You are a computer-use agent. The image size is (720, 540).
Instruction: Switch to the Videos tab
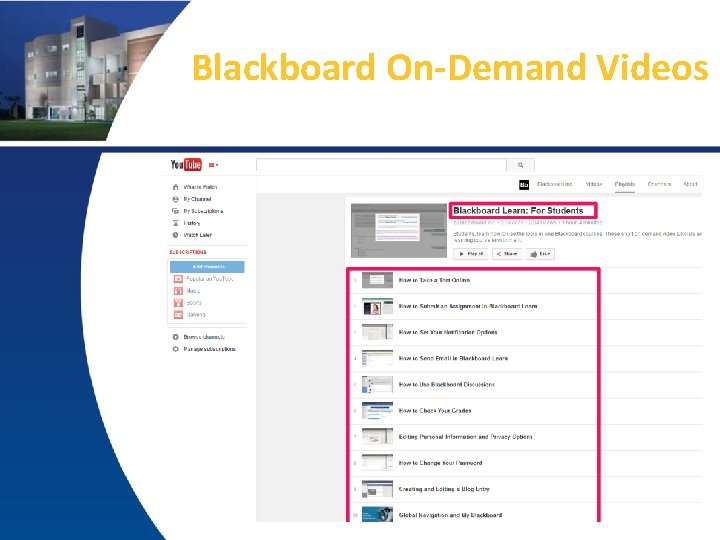pos(594,184)
